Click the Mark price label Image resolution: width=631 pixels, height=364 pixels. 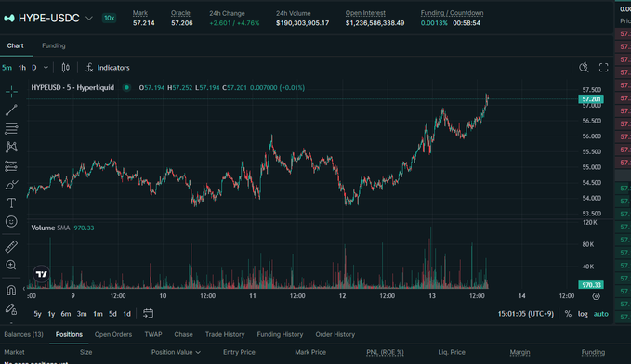tap(140, 13)
